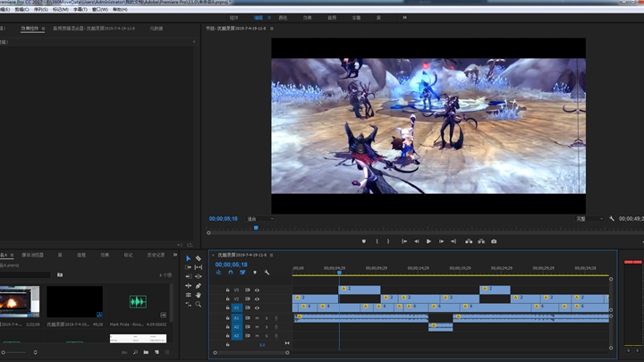Select the Selection arrow tool
The height and width of the screenshot is (362, 644).
[188, 258]
